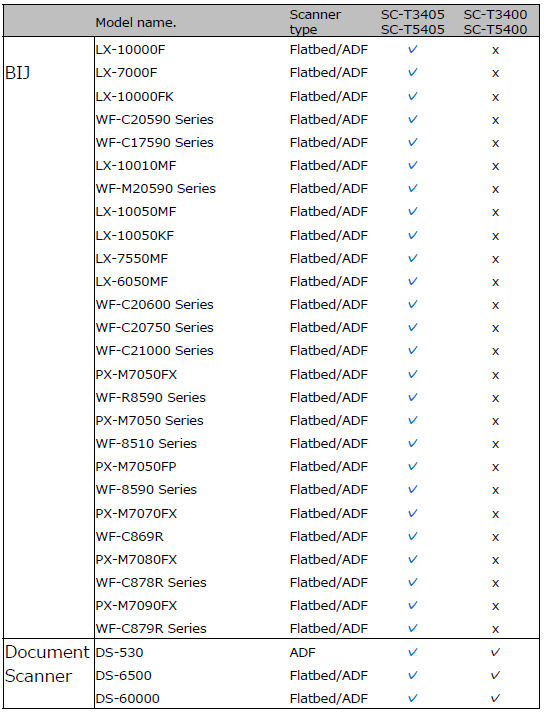Image resolution: width=544 pixels, height=712 pixels.
Task: Click the ADF scanner type for DS-530
Action: pos(302,653)
